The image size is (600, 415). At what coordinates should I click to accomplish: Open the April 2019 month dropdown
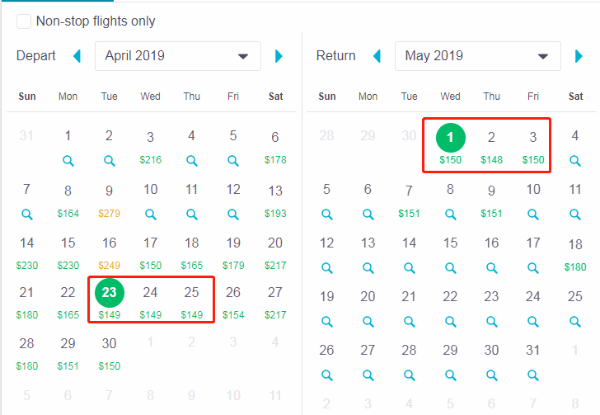click(178, 56)
